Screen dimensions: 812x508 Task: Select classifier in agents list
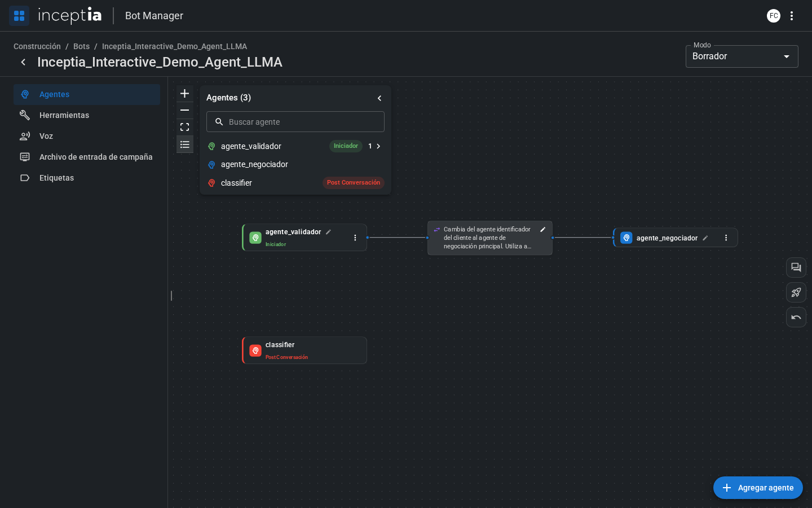(x=295, y=183)
